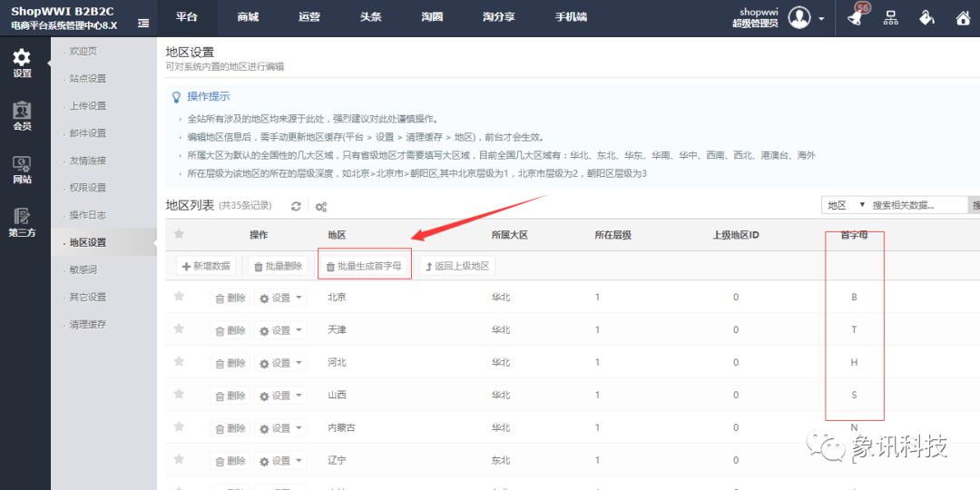Delete the 天津 region row

230,330
